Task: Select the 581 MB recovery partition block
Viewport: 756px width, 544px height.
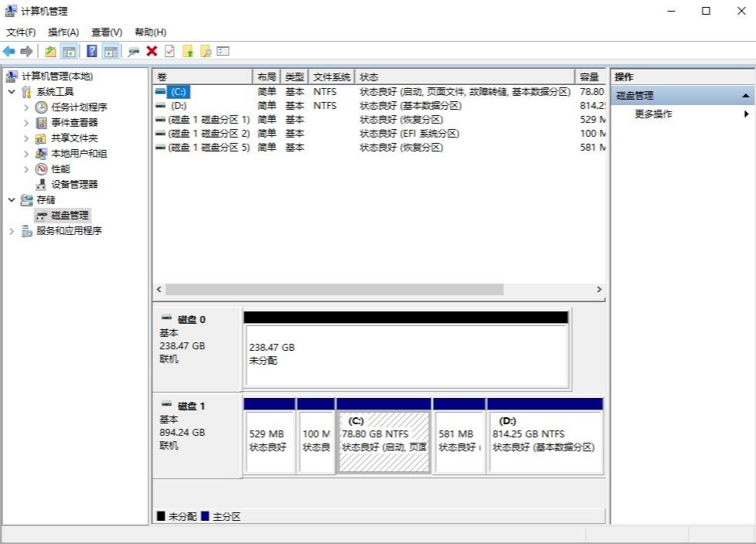Action: pyautogui.click(x=459, y=436)
